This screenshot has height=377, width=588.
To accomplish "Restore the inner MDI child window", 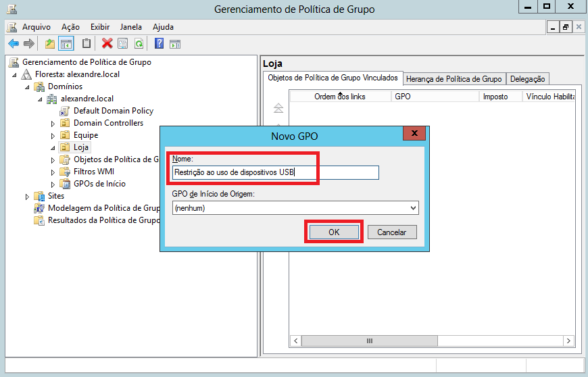I will point(566,27).
